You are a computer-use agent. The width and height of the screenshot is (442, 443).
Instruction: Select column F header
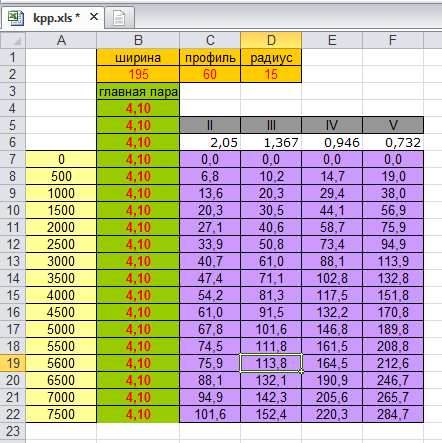[393, 40]
